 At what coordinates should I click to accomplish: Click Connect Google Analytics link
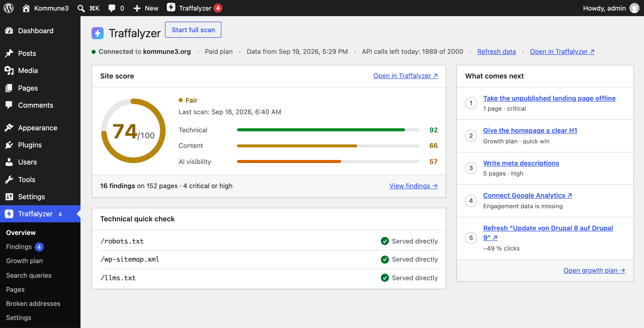click(528, 195)
